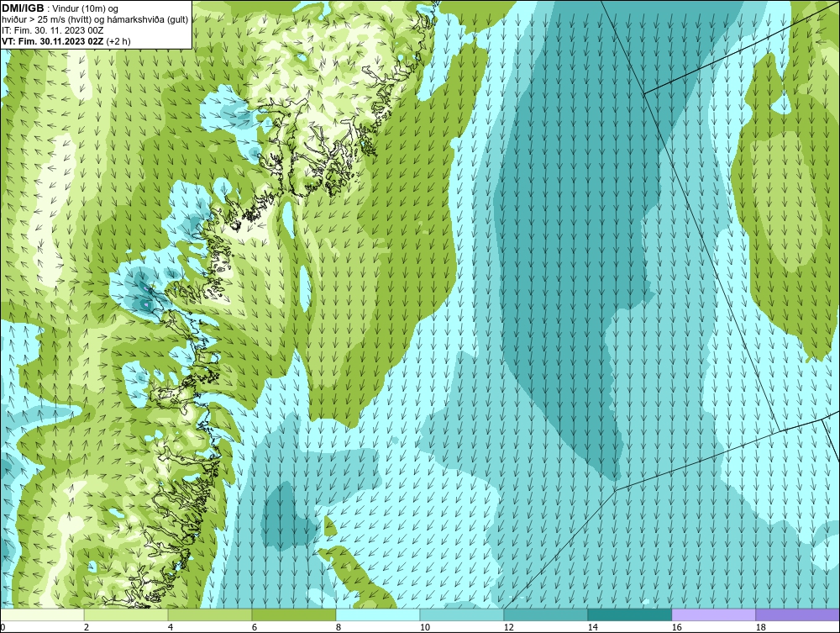Screen dimensions: 840x633
Task: Click the legend value label 16
Action: [676, 627]
